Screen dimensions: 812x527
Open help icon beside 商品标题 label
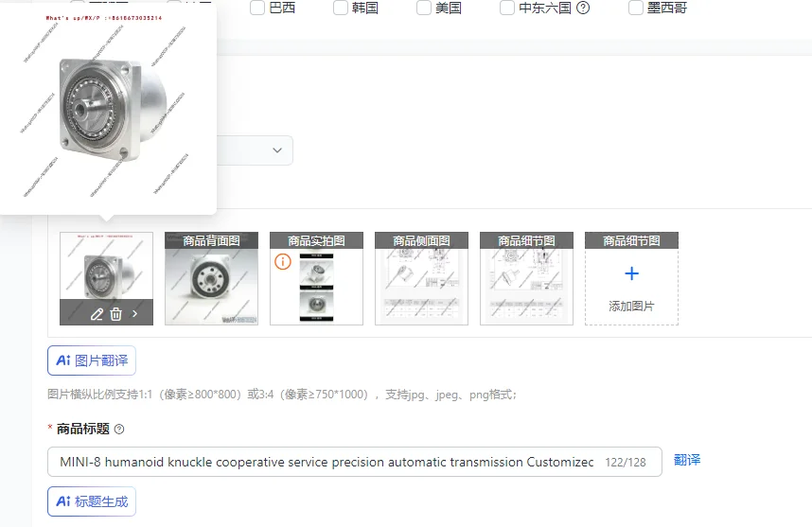tap(119, 430)
